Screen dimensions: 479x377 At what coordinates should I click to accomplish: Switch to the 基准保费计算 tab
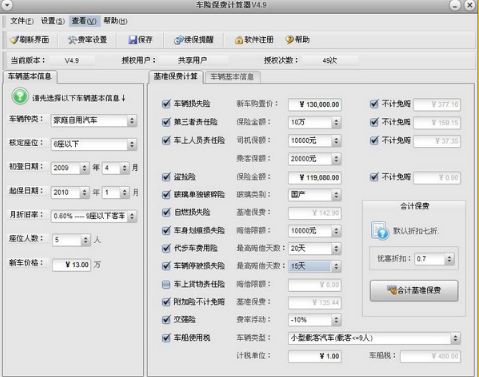coord(175,77)
